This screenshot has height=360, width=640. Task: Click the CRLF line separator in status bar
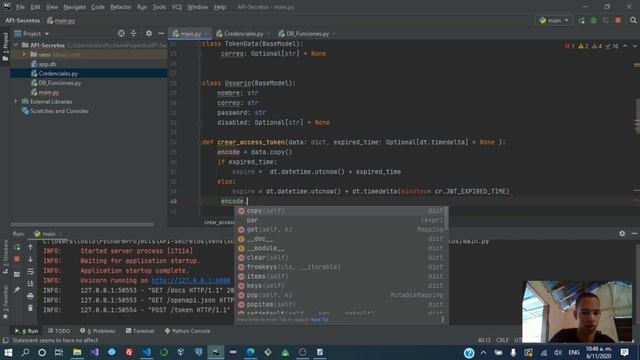[502, 340]
